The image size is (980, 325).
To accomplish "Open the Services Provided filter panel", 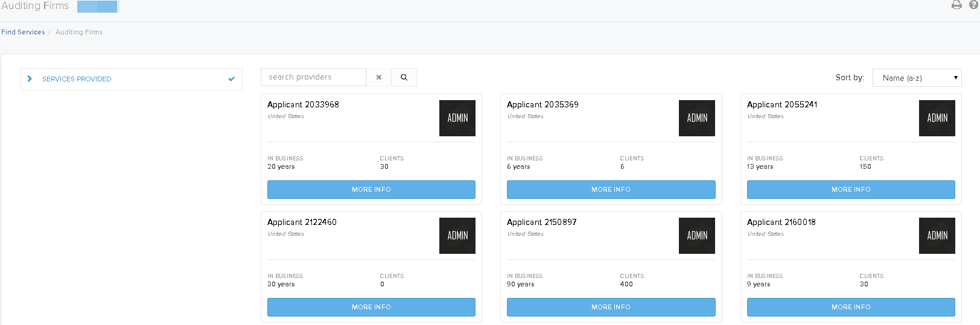I will pos(132,79).
